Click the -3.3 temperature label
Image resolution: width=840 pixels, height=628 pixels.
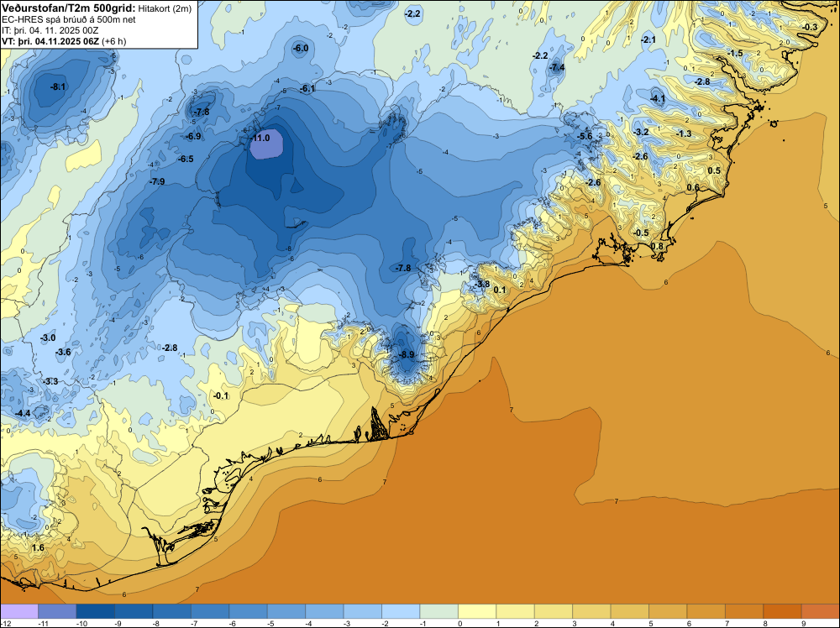(x=50, y=381)
